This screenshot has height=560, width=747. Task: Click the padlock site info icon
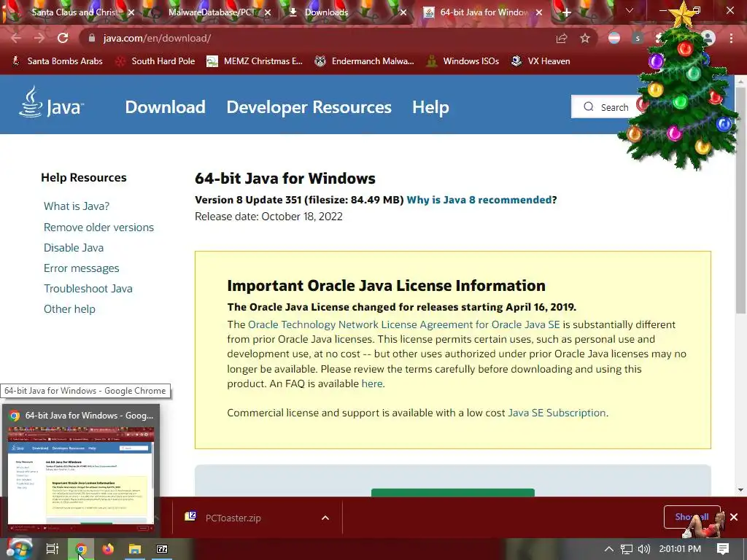pyautogui.click(x=92, y=38)
